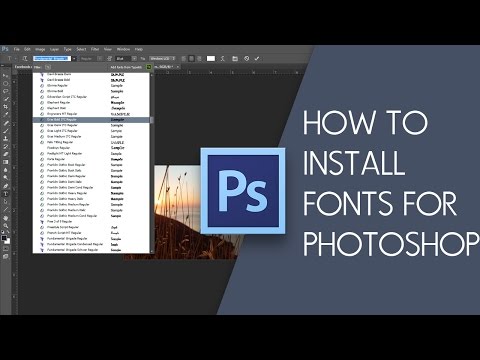Select the Crop tool
Image resolution: width=480 pixels, height=360 pixels.
tap(6, 107)
